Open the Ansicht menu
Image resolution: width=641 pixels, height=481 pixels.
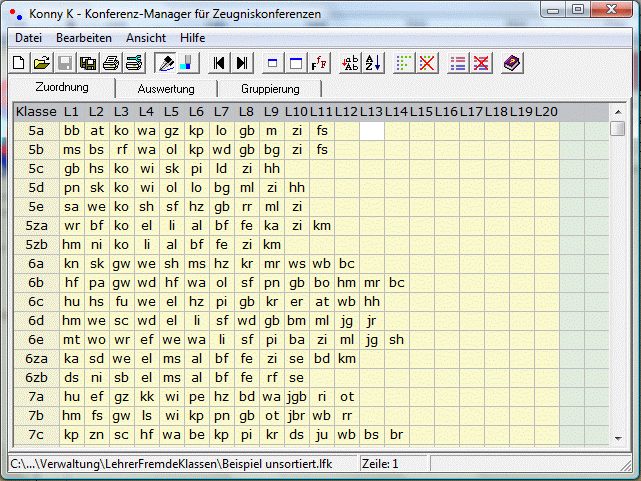(146, 37)
